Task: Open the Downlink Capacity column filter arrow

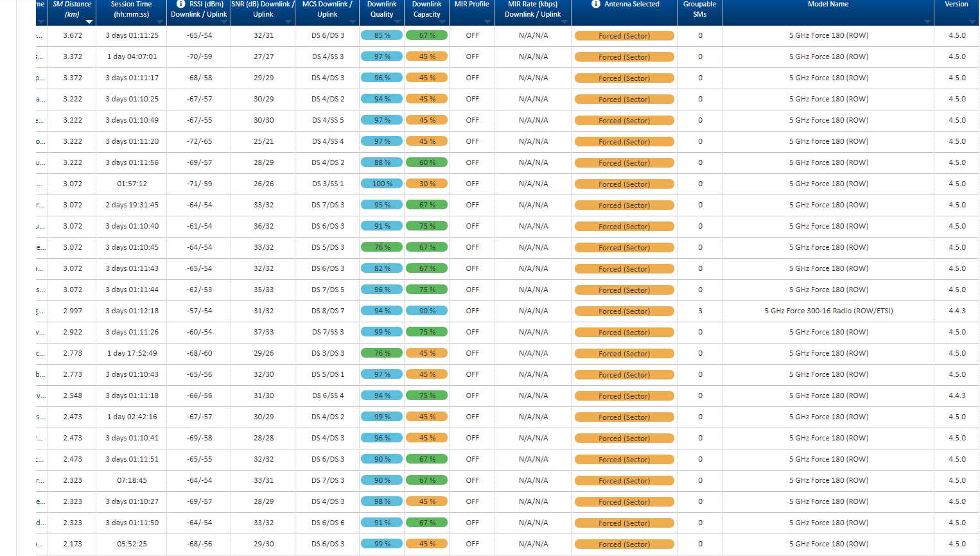Action: click(442, 22)
